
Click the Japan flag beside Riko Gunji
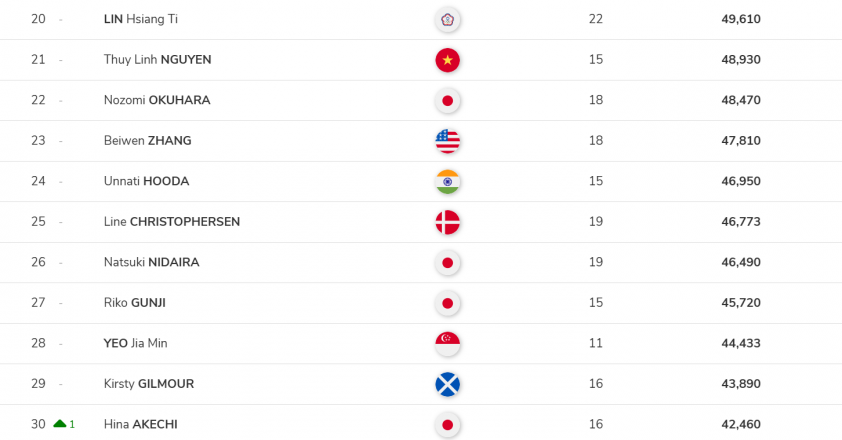point(447,303)
